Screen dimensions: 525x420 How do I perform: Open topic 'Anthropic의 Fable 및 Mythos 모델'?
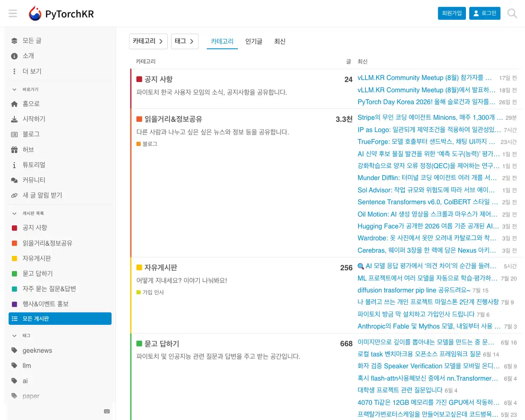tap(429, 326)
